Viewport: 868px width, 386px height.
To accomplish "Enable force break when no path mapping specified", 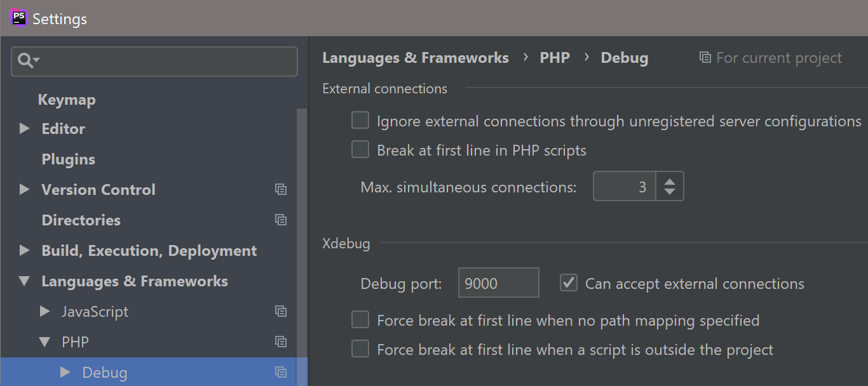I will 360,320.
